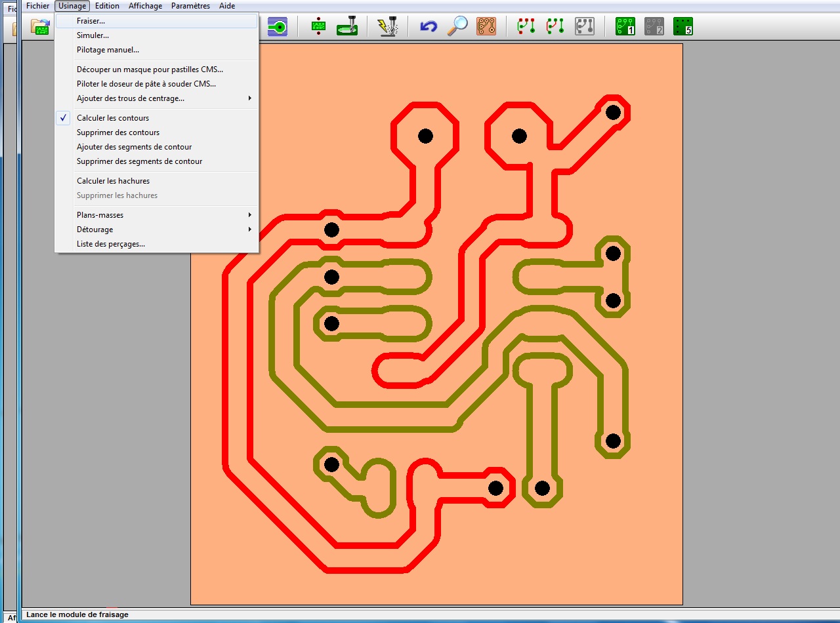Choose 'Simuler...' menu entry
The width and height of the screenshot is (840, 623).
(93, 35)
